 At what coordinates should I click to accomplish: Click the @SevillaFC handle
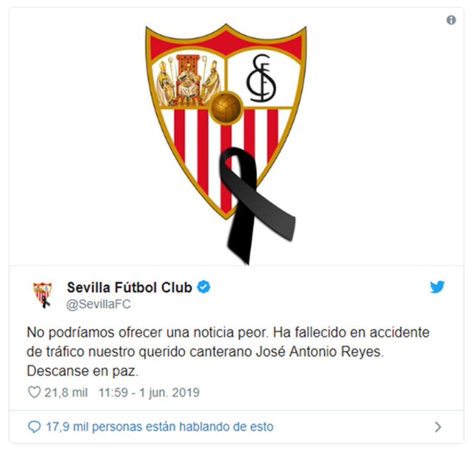pyautogui.click(x=98, y=304)
